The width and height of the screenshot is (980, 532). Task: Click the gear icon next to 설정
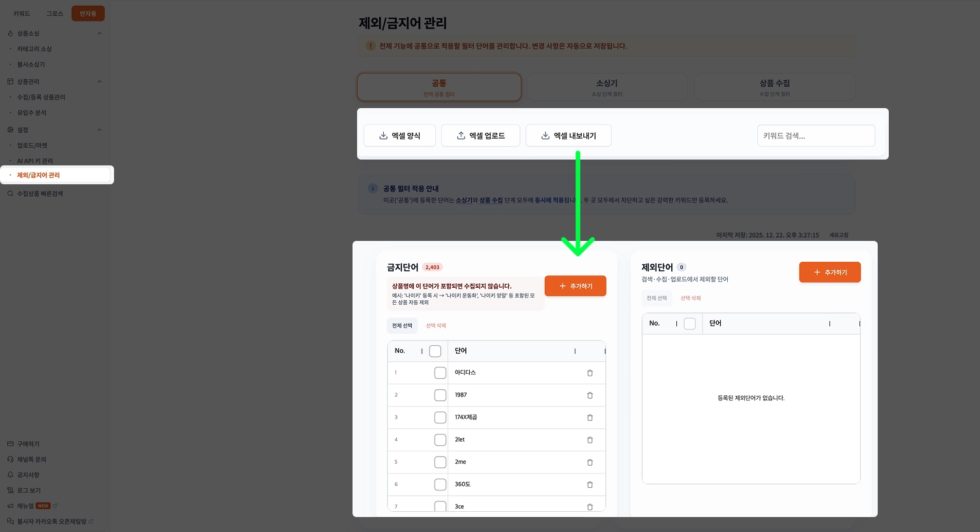(x=10, y=130)
